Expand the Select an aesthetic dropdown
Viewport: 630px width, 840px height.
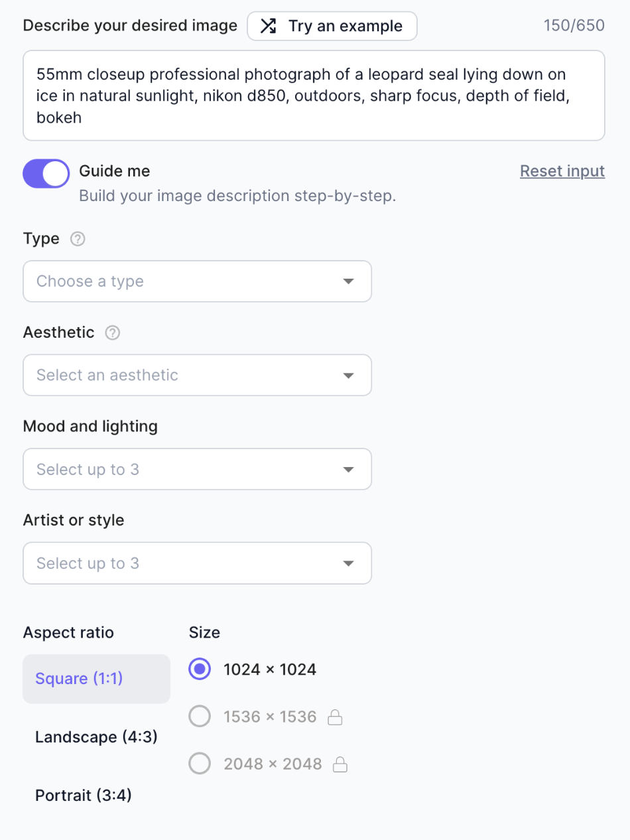(x=197, y=376)
